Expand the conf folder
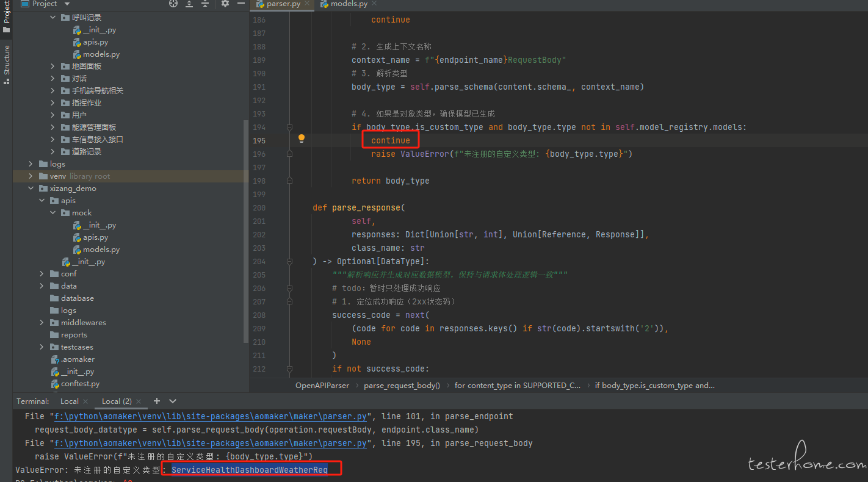 coord(42,274)
